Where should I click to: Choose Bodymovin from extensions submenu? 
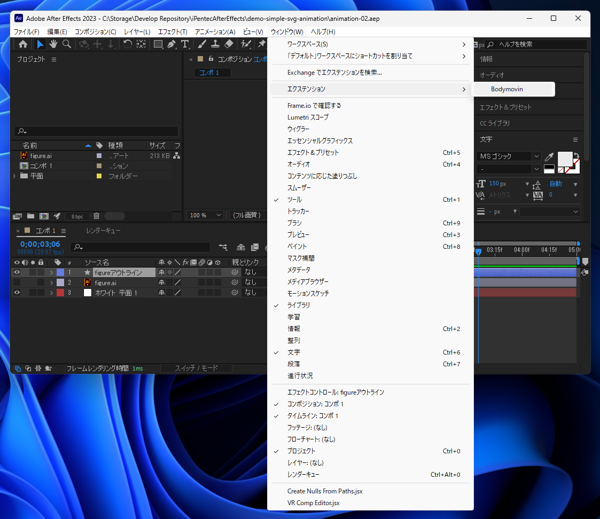(x=514, y=89)
